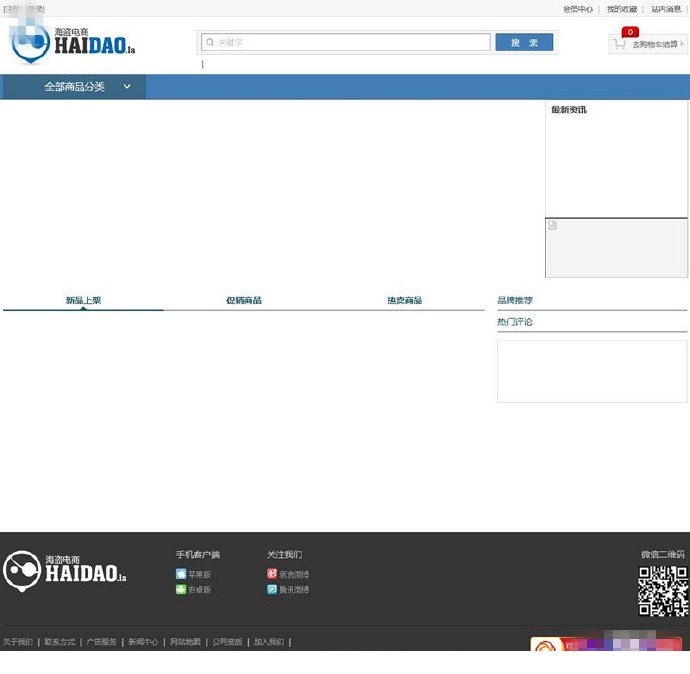Click the 安卓版 download link
The image size is (690, 674).
200,590
